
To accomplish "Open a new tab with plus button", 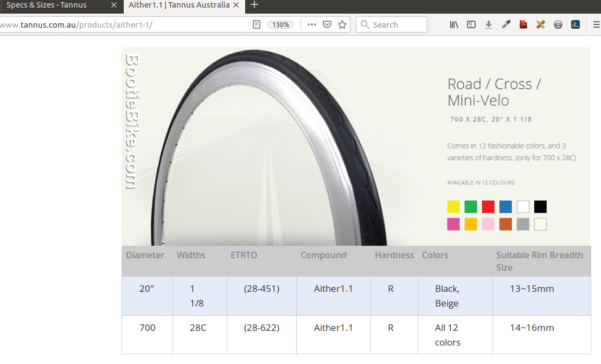I will [x=254, y=4].
